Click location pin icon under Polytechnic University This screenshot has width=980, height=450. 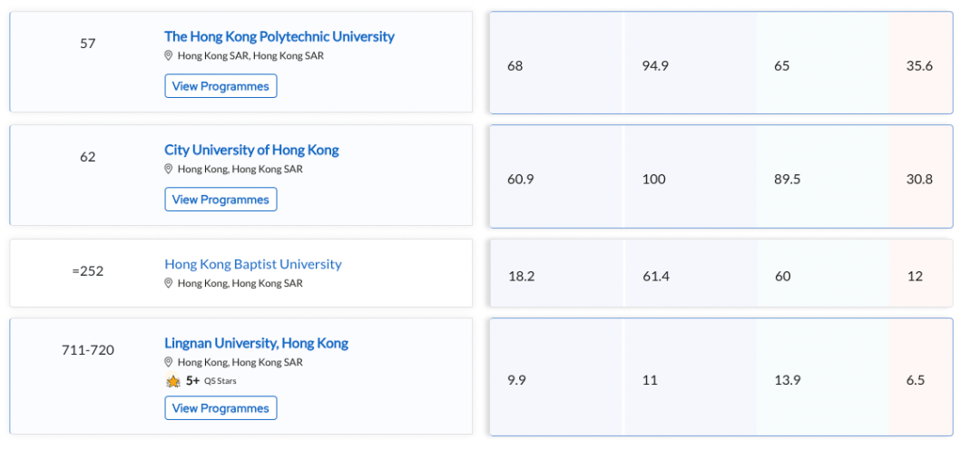pyautogui.click(x=168, y=55)
